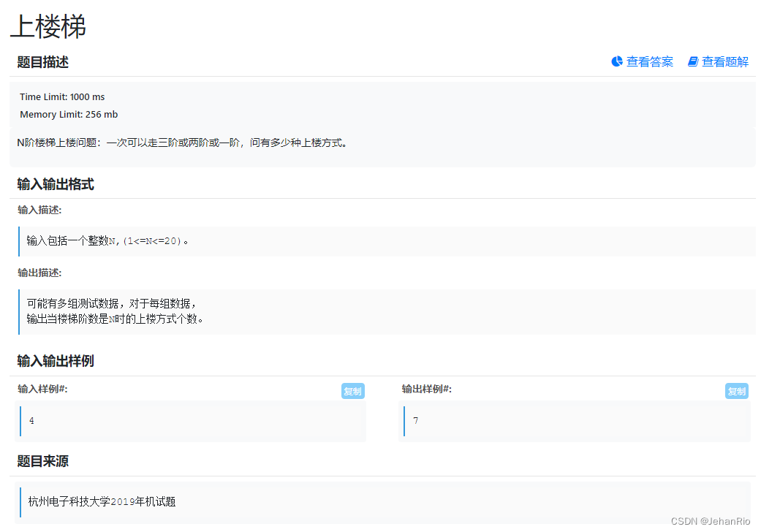Click the sample input value 4
This screenshot has width=761, height=532.
point(31,421)
